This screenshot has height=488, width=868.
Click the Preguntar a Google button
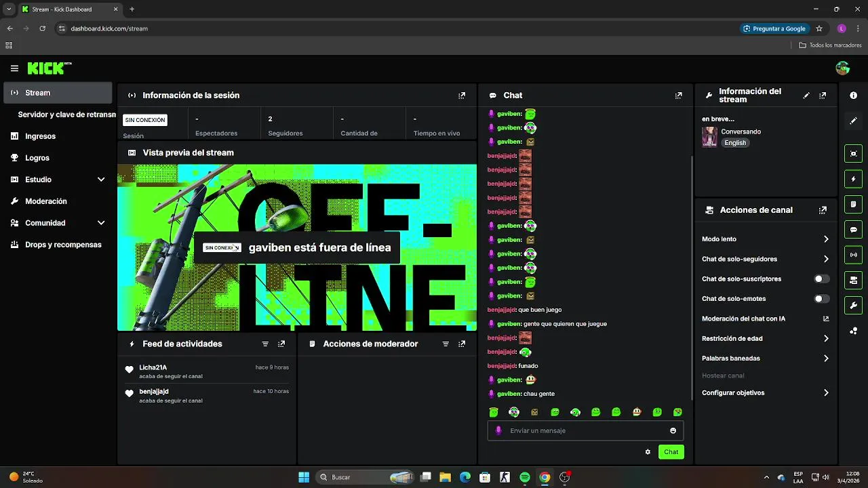[x=774, y=28]
